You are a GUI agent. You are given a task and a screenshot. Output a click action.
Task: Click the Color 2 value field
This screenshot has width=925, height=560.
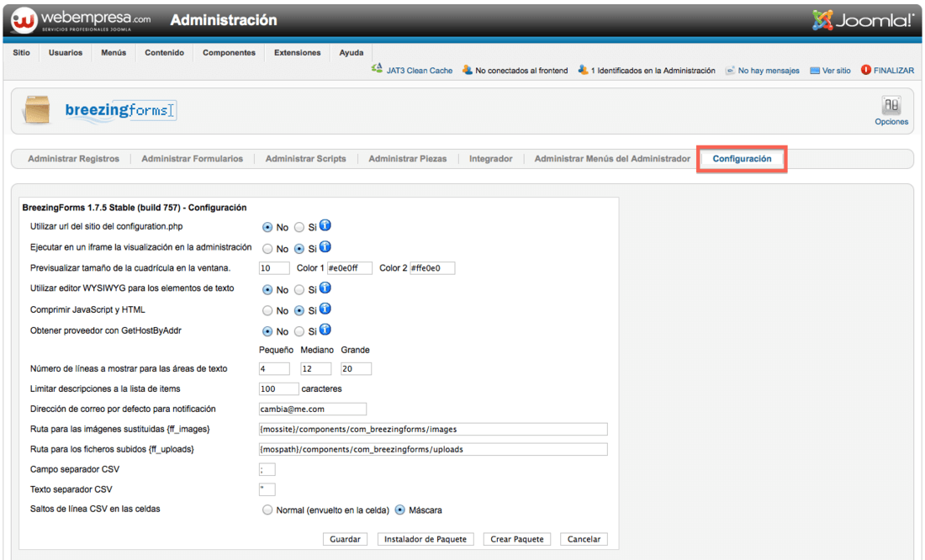tap(432, 268)
